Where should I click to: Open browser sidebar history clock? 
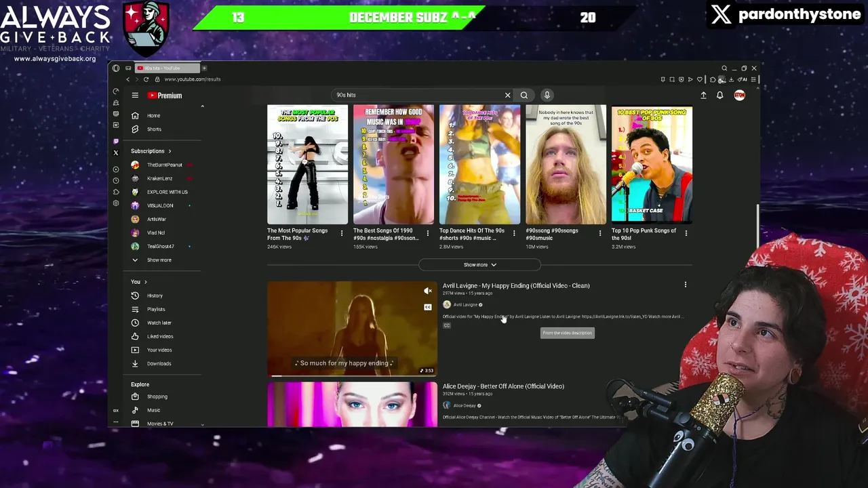click(x=116, y=181)
